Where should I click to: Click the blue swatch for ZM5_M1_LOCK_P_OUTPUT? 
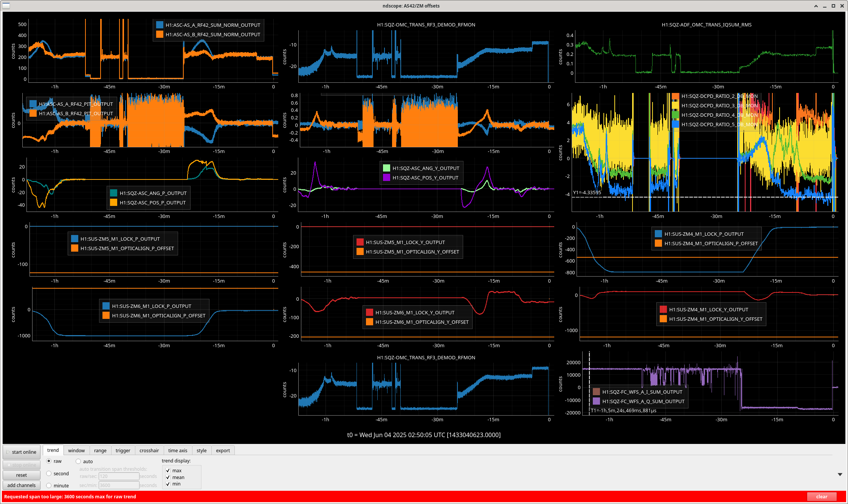click(74, 239)
